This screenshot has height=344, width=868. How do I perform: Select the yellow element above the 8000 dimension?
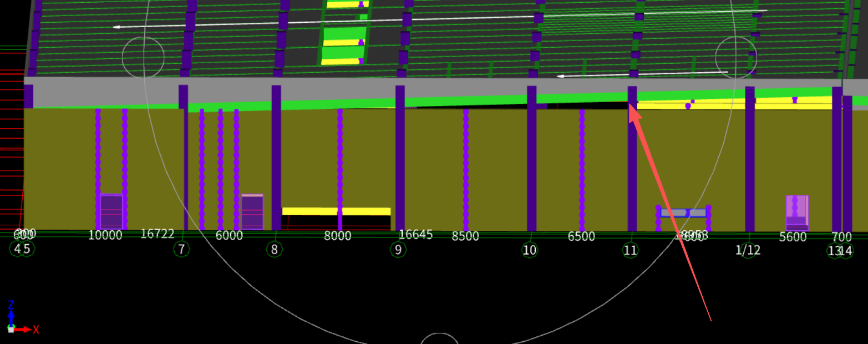click(337, 211)
